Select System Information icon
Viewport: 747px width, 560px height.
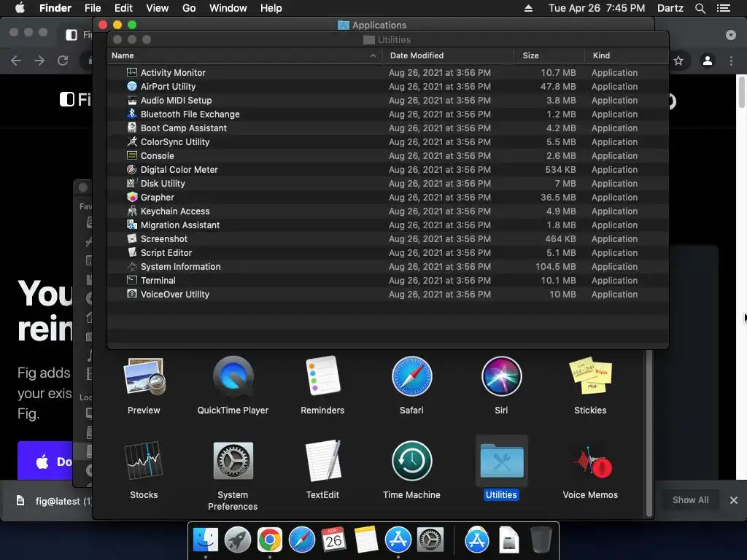tap(132, 266)
